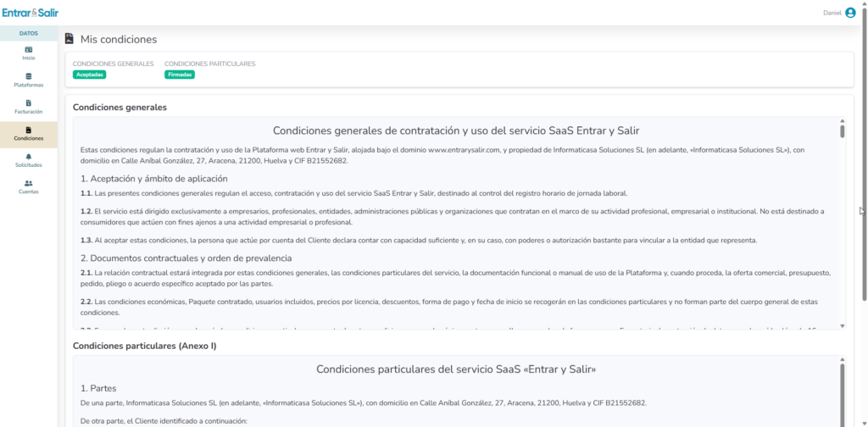Go to the Plataformas section label
Viewport: 868px width, 427px height.
tap(29, 86)
